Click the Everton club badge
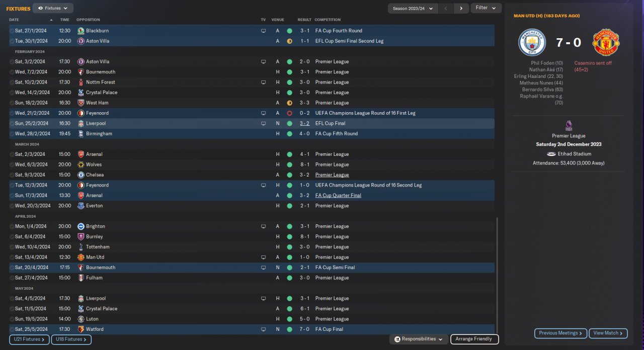This screenshot has width=644, height=350. (x=80, y=206)
